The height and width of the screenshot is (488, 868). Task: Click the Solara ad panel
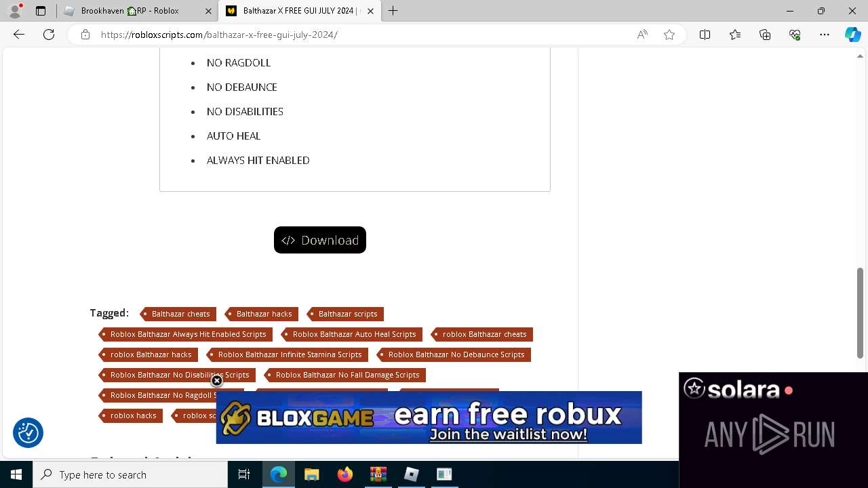click(773, 430)
